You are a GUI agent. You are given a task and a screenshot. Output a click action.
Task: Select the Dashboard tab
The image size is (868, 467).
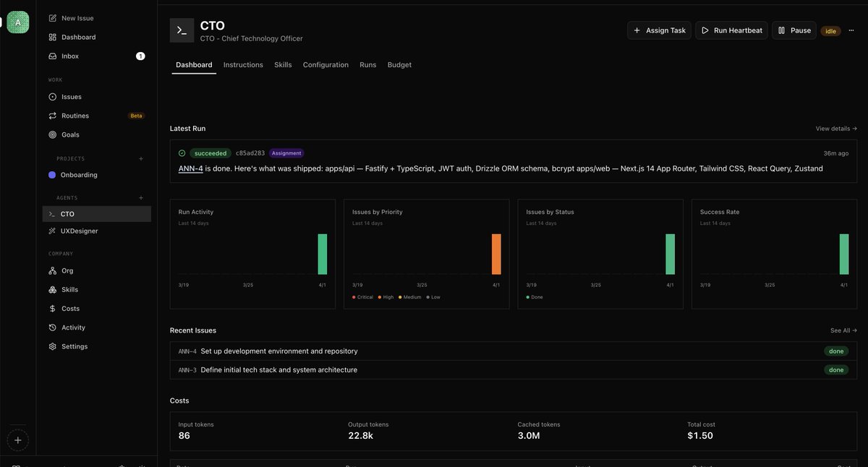point(194,65)
